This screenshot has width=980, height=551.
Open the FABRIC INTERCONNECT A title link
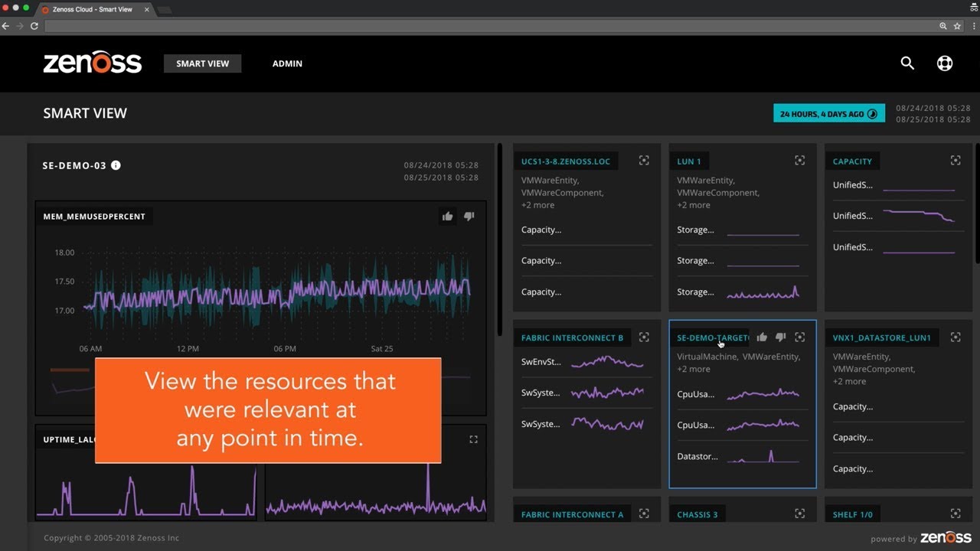click(x=572, y=514)
